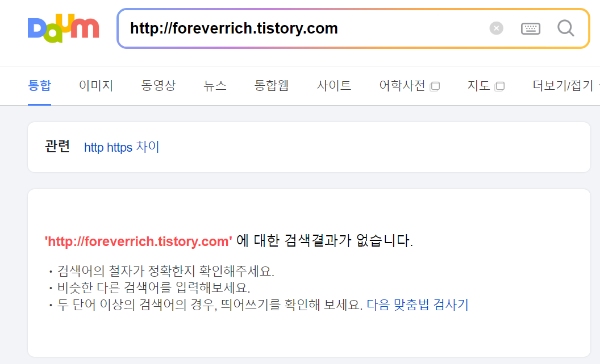Switch to the 이미지 tab

point(96,85)
